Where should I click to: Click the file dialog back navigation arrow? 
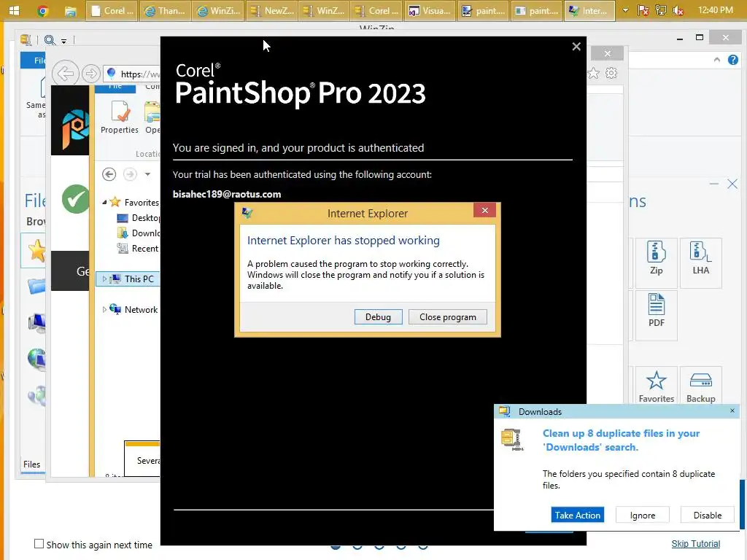click(109, 174)
